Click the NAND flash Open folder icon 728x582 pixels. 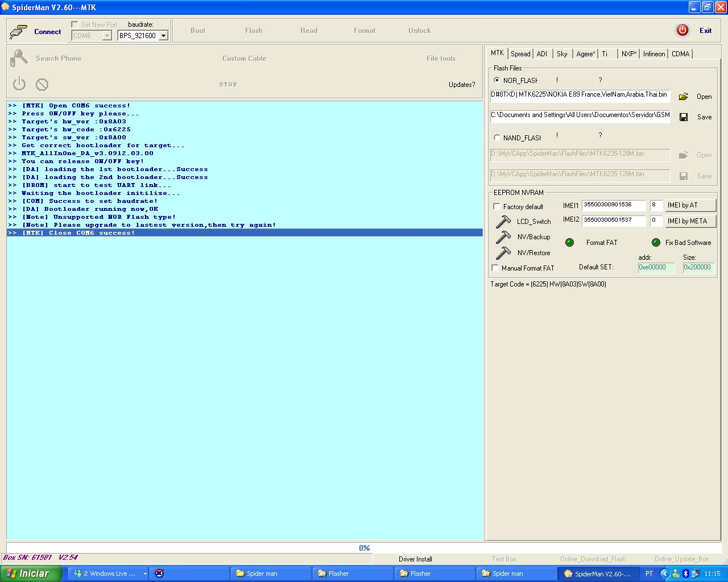[684, 155]
